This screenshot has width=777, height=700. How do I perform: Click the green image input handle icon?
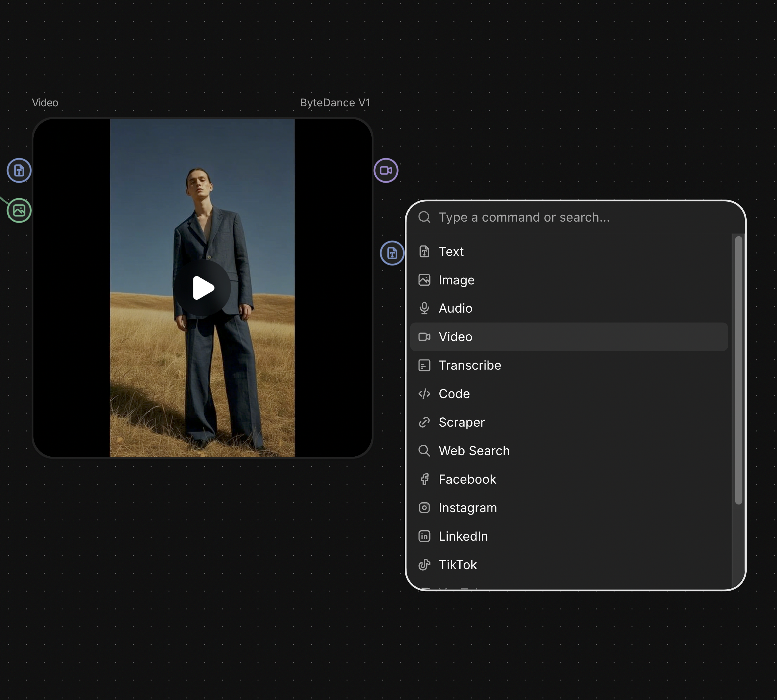(19, 210)
